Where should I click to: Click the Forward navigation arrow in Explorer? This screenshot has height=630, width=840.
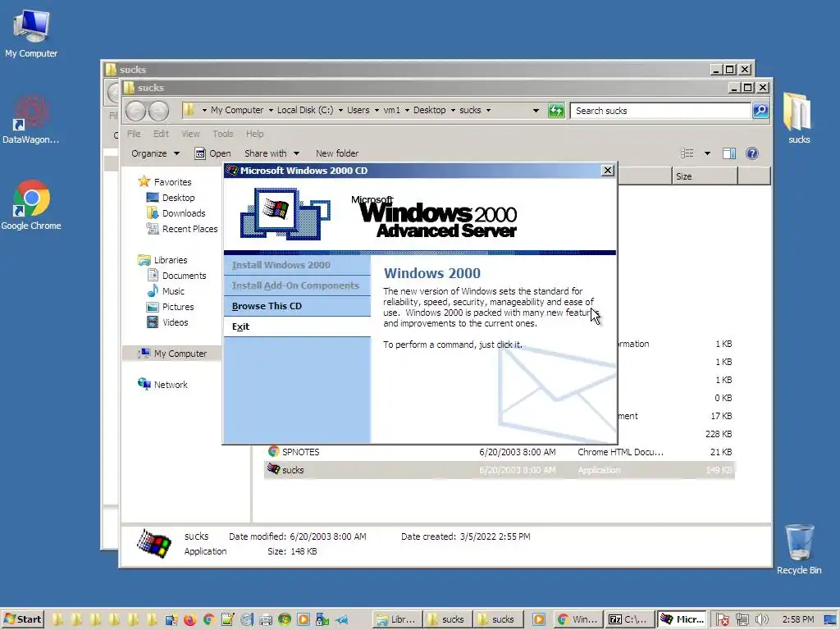[x=158, y=111]
